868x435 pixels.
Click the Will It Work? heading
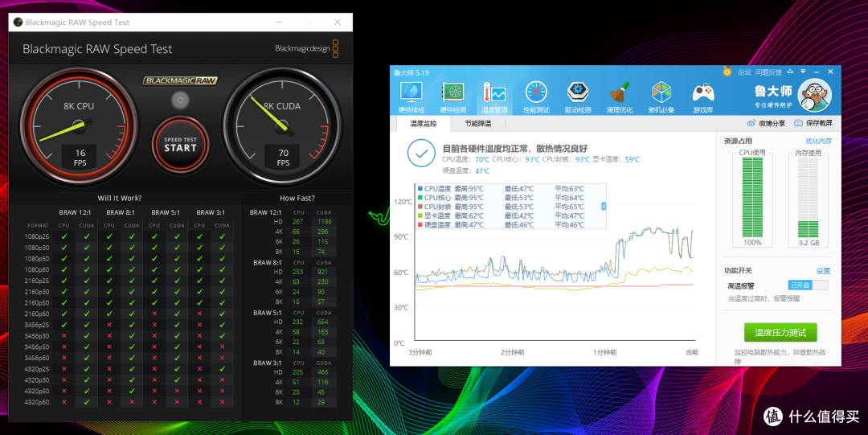[x=120, y=198]
